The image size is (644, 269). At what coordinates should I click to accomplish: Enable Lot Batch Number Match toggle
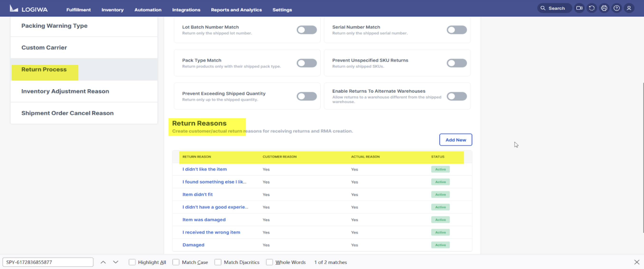click(307, 30)
